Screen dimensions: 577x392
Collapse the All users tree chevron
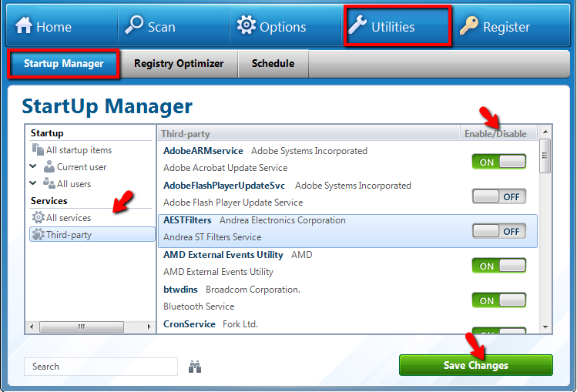33,183
